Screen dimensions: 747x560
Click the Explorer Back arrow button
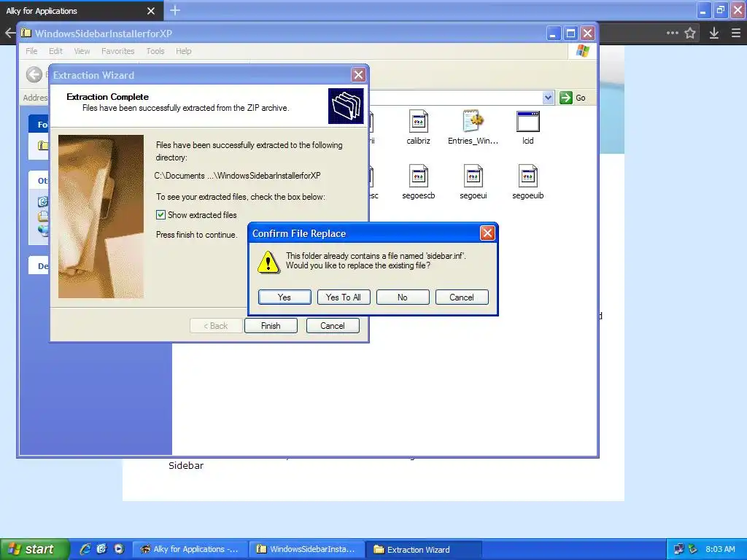(x=34, y=75)
